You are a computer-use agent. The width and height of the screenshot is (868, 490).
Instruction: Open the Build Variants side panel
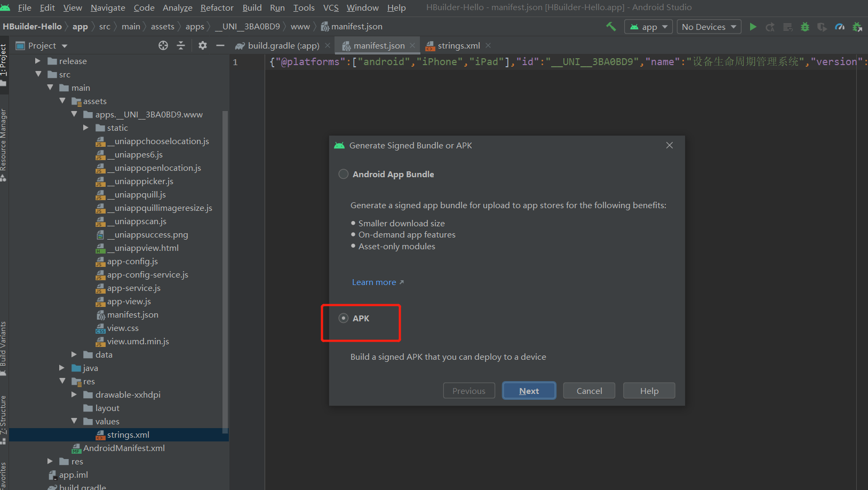[4, 348]
